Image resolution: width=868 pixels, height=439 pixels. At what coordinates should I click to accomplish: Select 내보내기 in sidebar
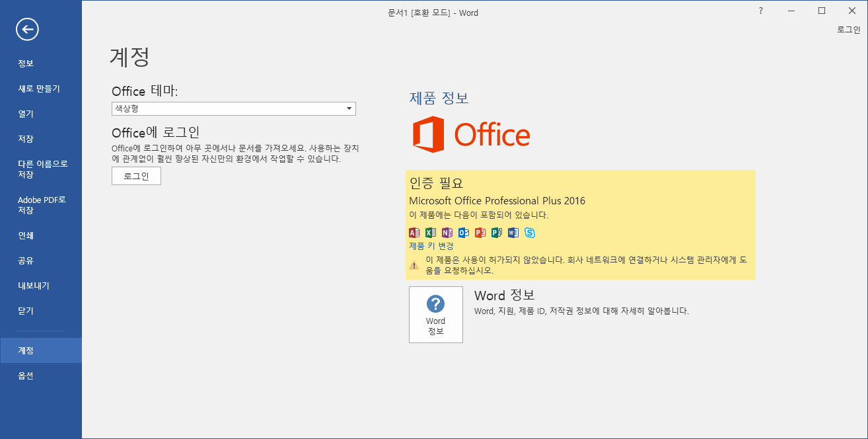point(41,286)
